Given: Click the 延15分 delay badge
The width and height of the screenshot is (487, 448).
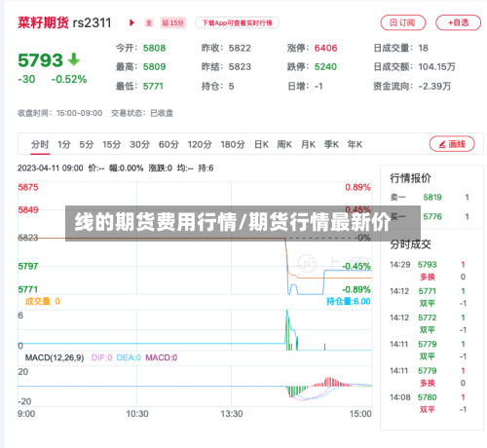Looking at the screenshot, I should (172, 22).
